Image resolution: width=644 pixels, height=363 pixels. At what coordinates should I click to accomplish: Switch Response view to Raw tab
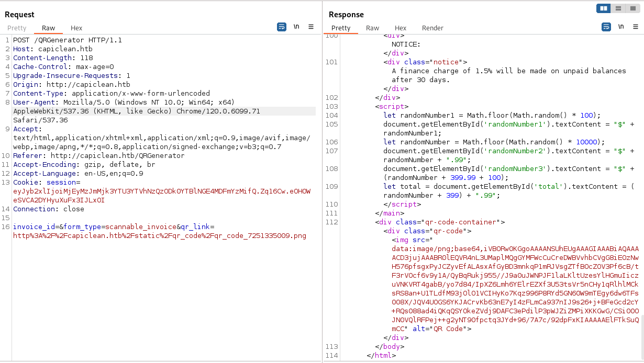coord(372,28)
